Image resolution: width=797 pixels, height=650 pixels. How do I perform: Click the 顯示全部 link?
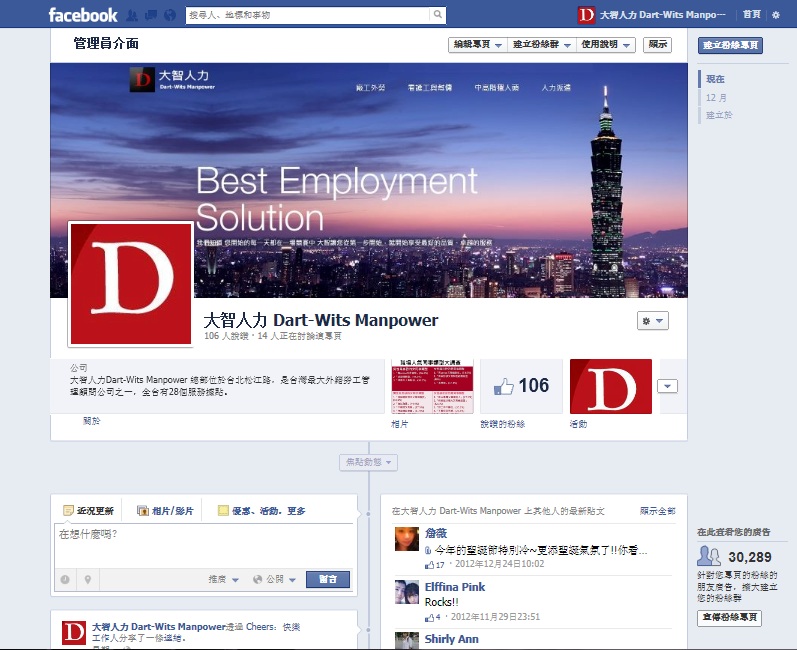pos(657,511)
